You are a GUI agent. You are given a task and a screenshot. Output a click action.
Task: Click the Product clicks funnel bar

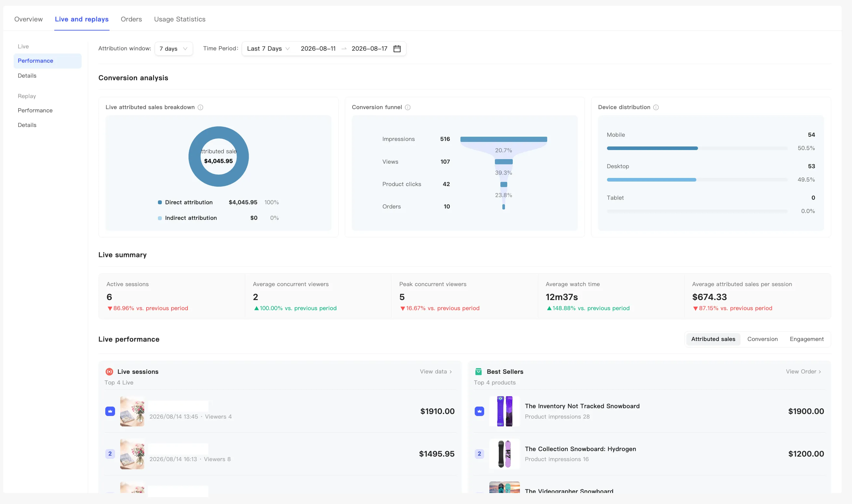point(504,184)
